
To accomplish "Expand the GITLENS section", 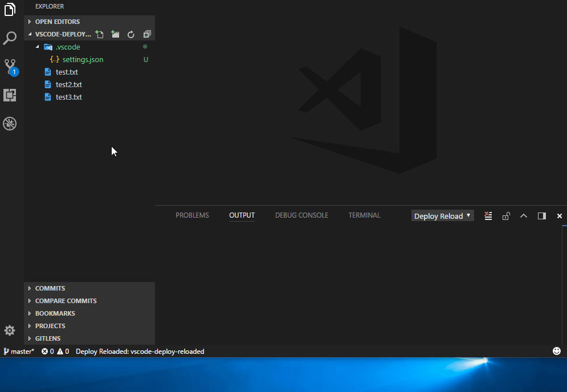I will point(89,338).
